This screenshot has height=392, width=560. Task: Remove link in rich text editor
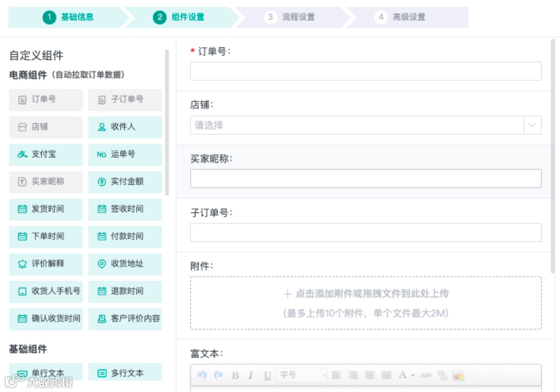pyautogui.click(x=442, y=375)
